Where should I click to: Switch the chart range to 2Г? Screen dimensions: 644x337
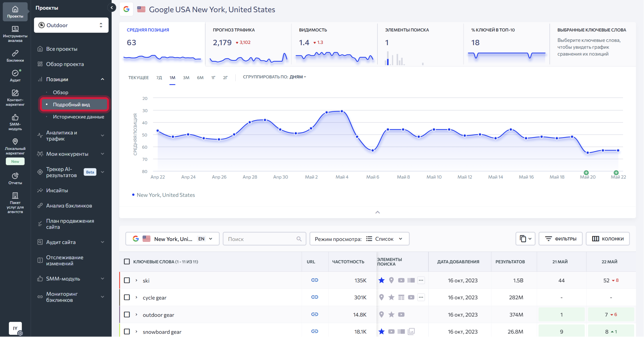click(225, 78)
